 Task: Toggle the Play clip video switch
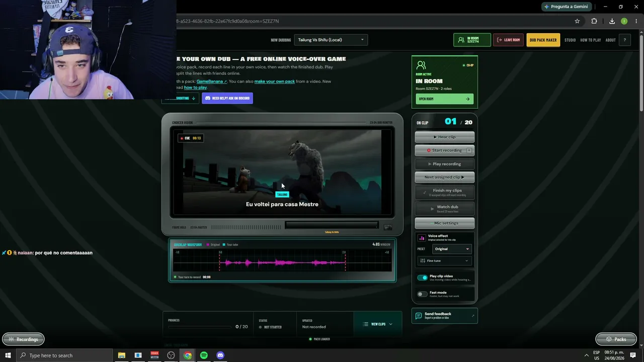(422, 278)
